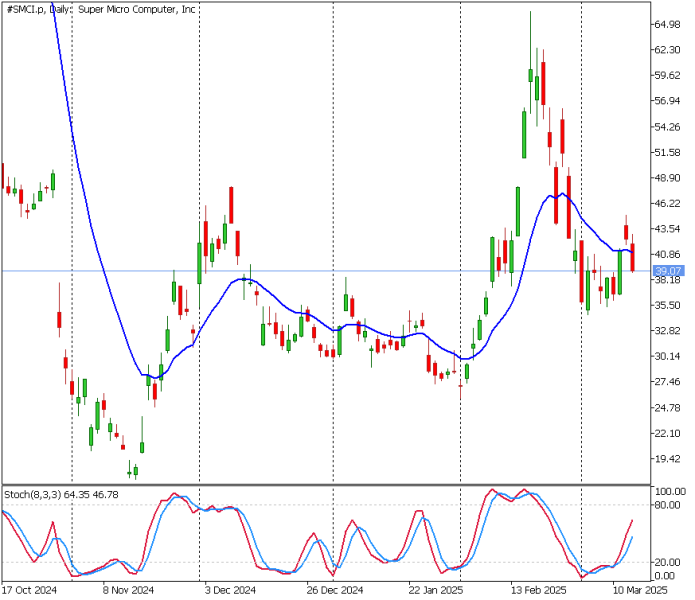This screenshot has height=600, width=695.
Task: Click the 43.54 price axis label
Action: 667,229
